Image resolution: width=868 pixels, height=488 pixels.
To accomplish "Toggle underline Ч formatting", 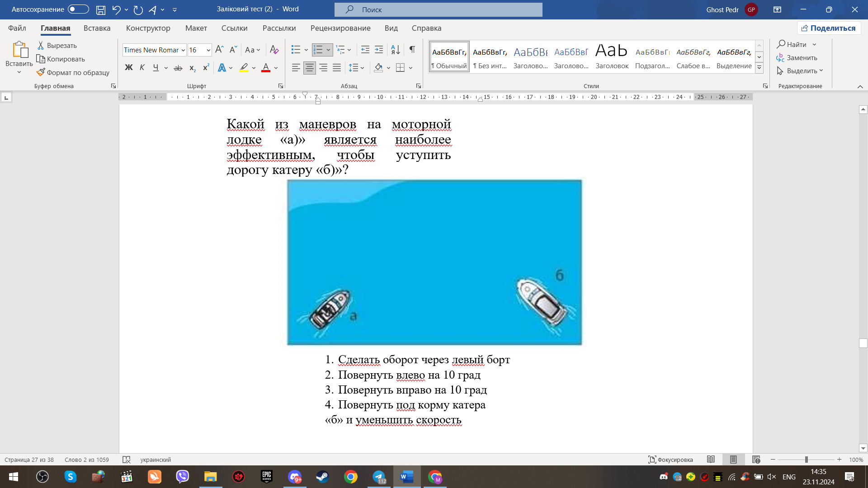I will click(x=156, y=68).
